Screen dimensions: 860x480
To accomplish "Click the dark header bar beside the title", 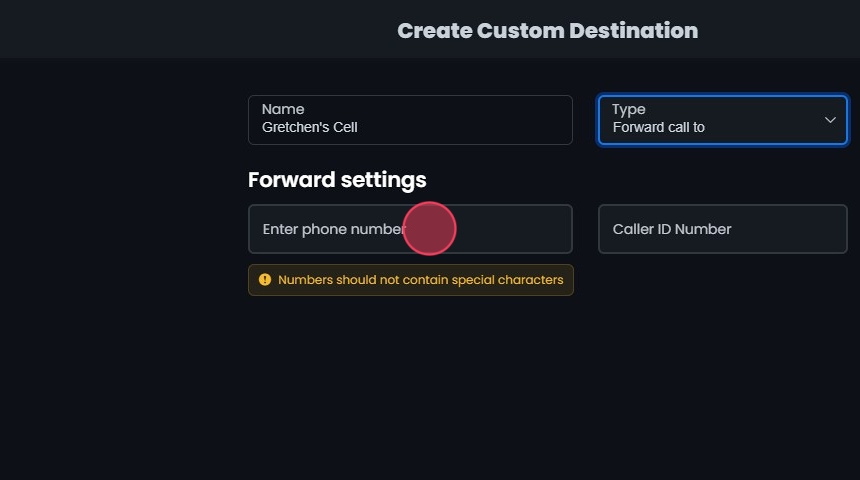I will click(x=200, y=30).
